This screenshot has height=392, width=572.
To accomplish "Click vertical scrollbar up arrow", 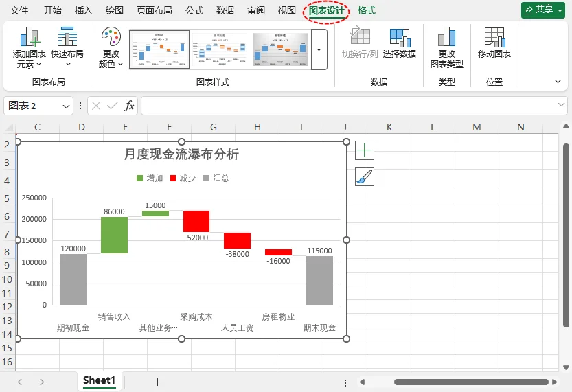I will 566,126.
